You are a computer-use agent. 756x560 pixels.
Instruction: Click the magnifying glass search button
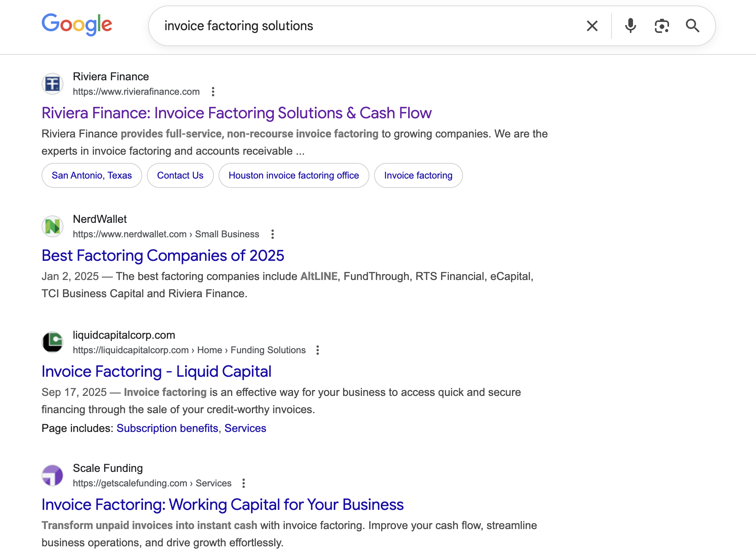[x=693, y=26]
